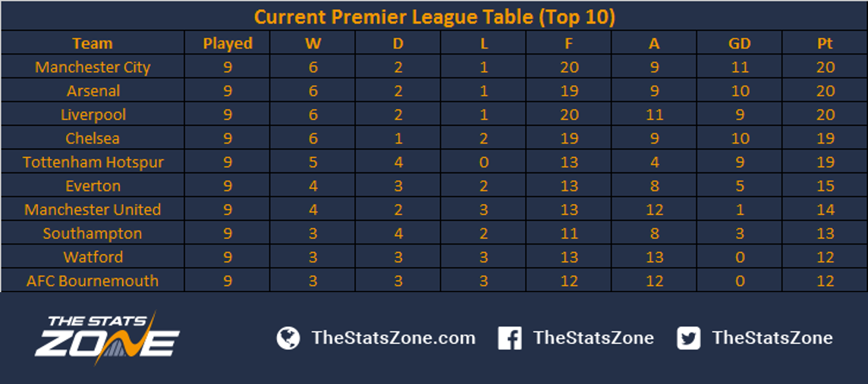The width and height of the screenshot is (868, 384).
Task: Select the Team column header
Action: point(93,43)
